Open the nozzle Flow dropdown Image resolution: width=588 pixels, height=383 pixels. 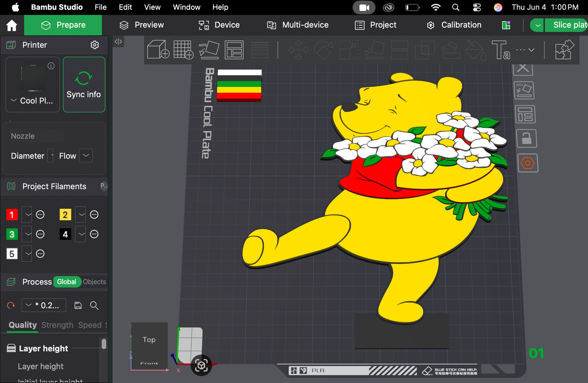coord(86,156)
